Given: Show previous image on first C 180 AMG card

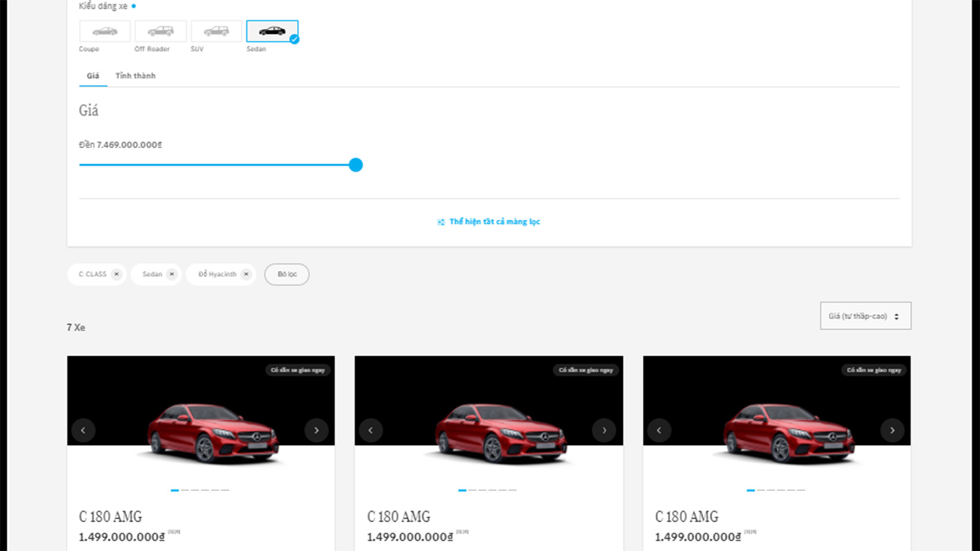Looking at the screenshot, I should point(83,430).
